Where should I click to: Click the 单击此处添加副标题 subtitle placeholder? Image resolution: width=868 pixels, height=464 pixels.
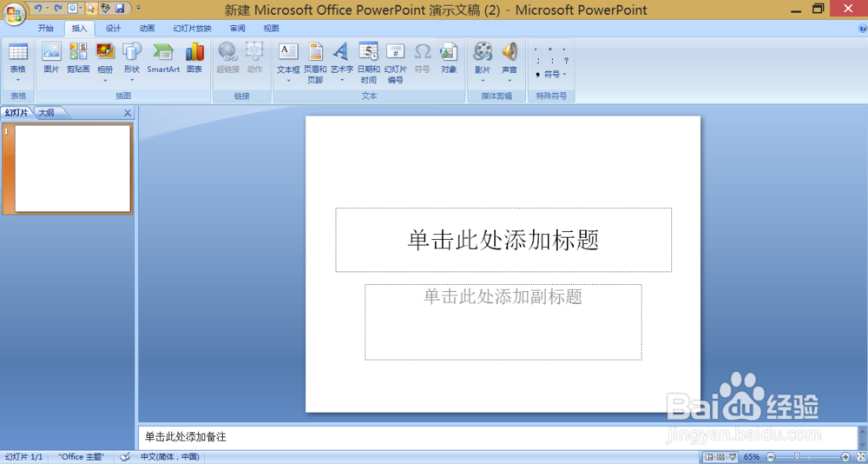503,322
